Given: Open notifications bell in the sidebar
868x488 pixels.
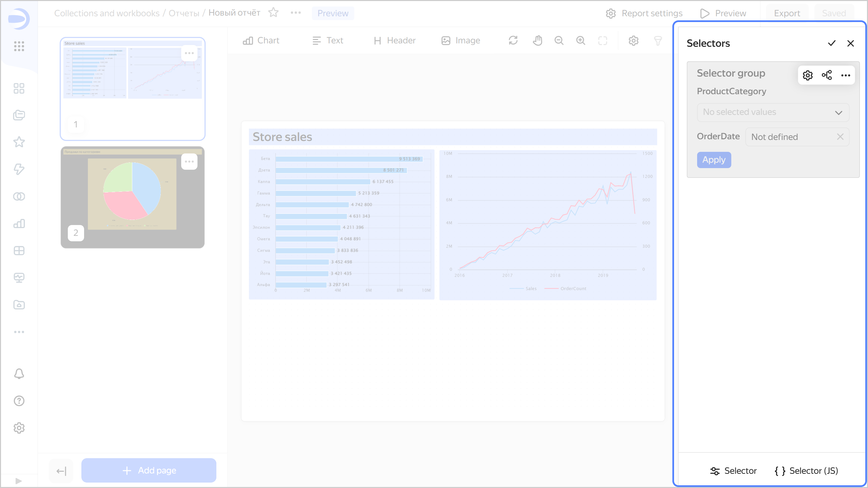Looking at the screenshot, I should pyautogui.click(x=19, y=373).
